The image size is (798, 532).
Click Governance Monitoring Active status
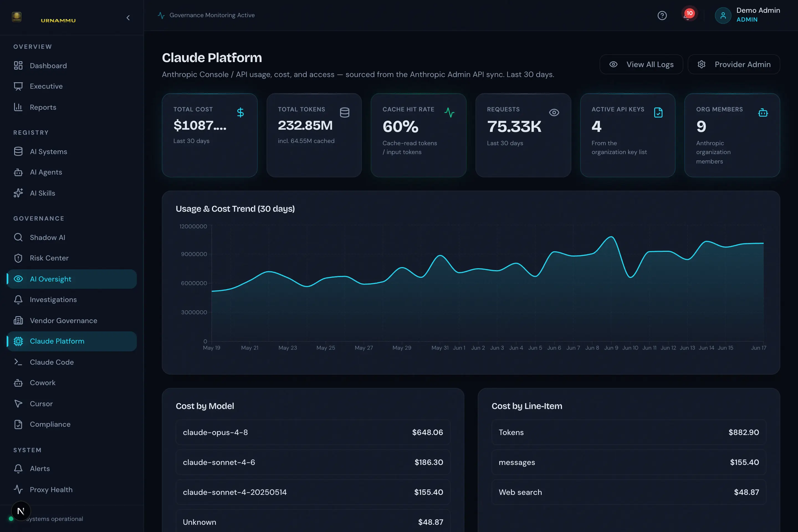(207, 15)
